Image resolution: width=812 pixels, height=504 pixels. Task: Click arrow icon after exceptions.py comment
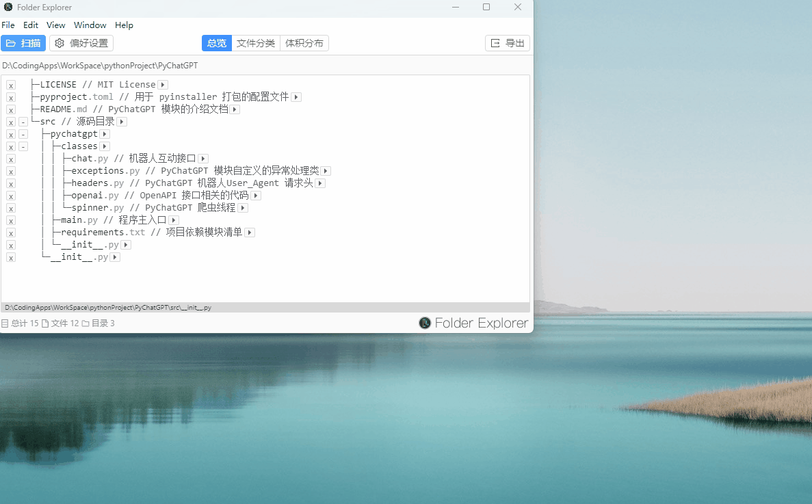click(x=326, y=171)
